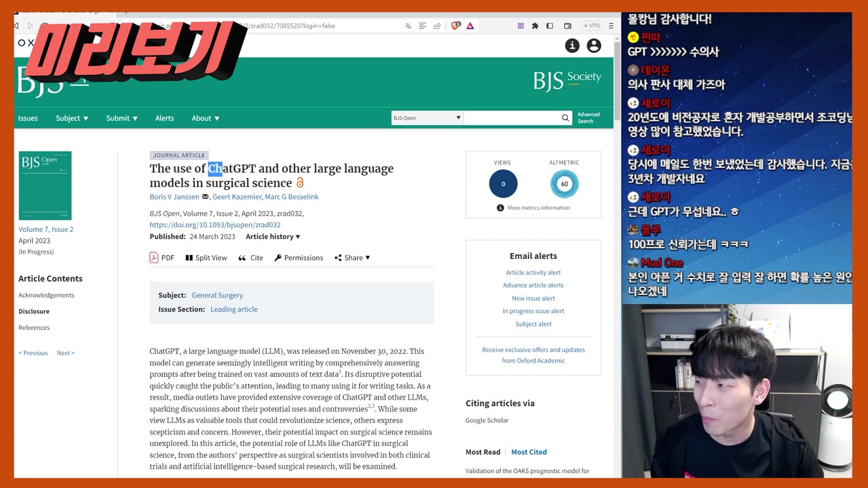Click the Views count circle
Image resolution: width=868 pixels, height=488 pixels.
[503, 184]
